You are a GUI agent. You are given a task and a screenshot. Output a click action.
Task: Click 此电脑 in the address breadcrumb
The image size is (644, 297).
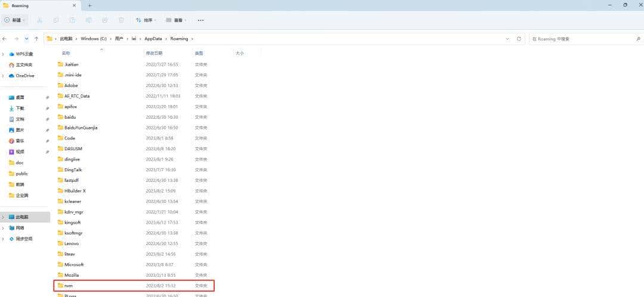(66, 39)
